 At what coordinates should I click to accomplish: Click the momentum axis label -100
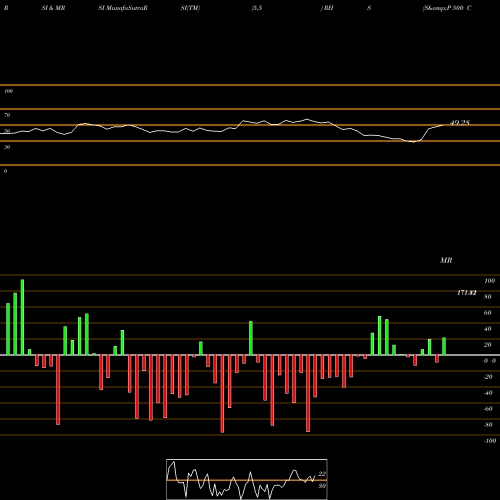[x=490, y=441]
